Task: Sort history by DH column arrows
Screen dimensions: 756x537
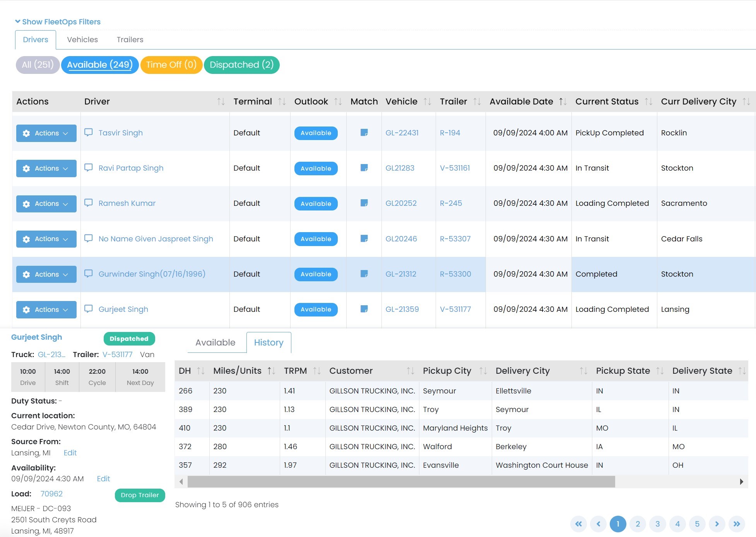Action: [201, 371]
